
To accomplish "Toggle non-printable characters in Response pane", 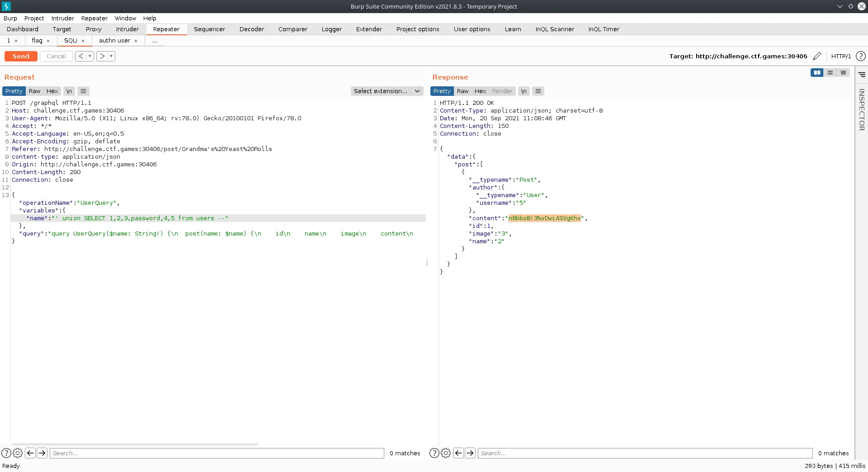I will click(x=524, y=91).
